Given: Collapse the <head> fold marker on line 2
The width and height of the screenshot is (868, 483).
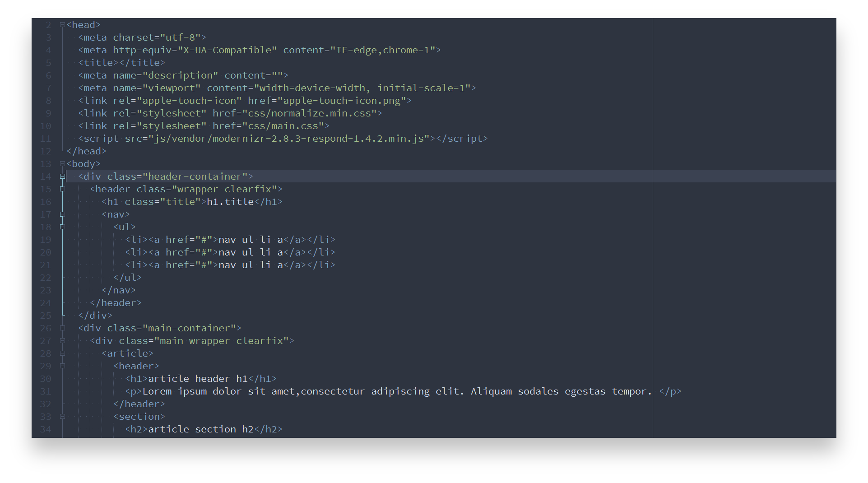Looking at the screenshot, I should [62, 25].
